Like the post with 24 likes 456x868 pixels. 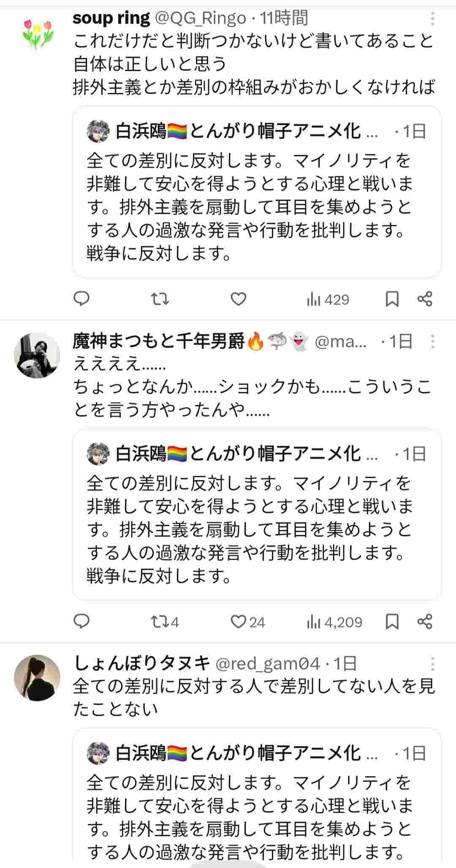point(247,622)
